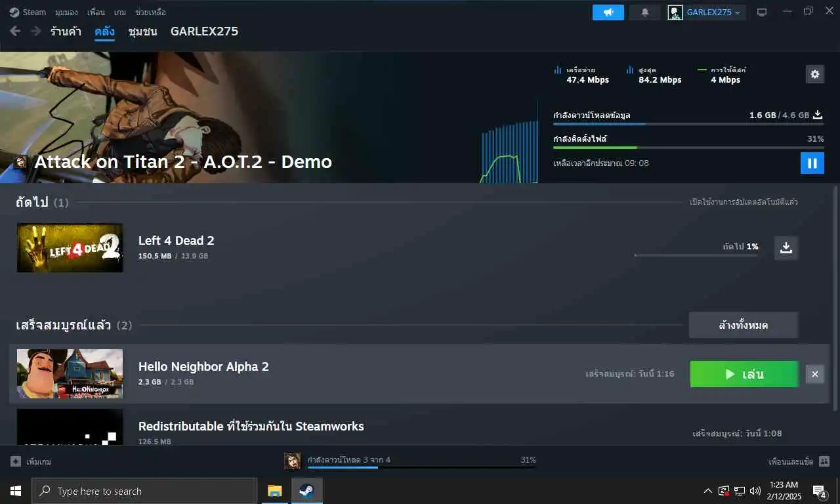The image size is (840, 504).
Task: Open the ช่วยเหลือ menu
Action: [x=150, y=12]
